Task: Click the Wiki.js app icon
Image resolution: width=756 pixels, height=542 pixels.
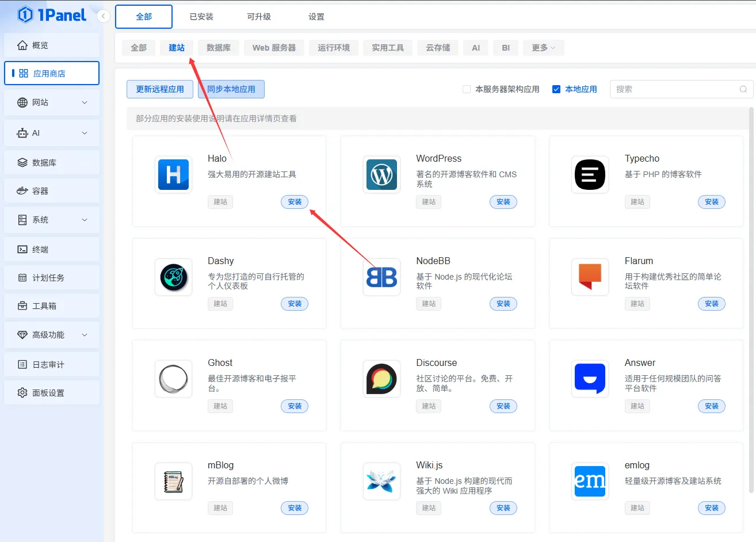Action: 381,481
